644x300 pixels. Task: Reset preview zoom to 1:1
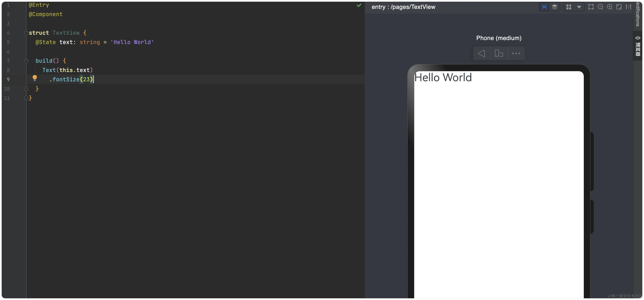tap(628, 7)
